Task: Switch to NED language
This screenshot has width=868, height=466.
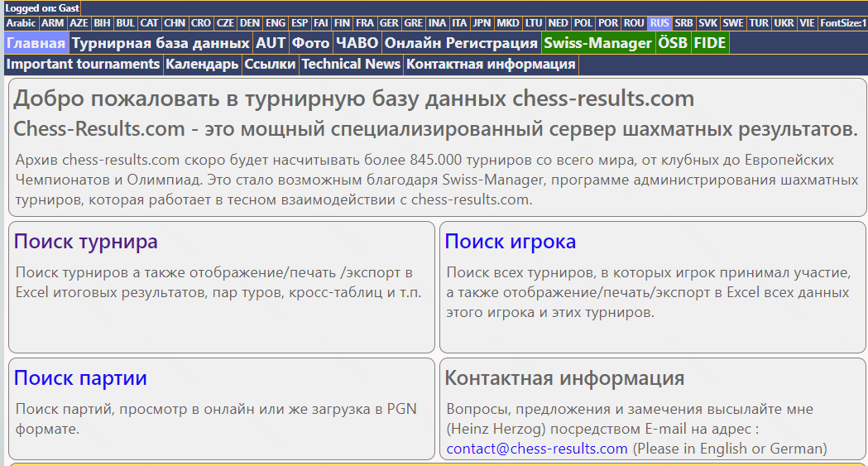Action: click(x=558, y=23)
